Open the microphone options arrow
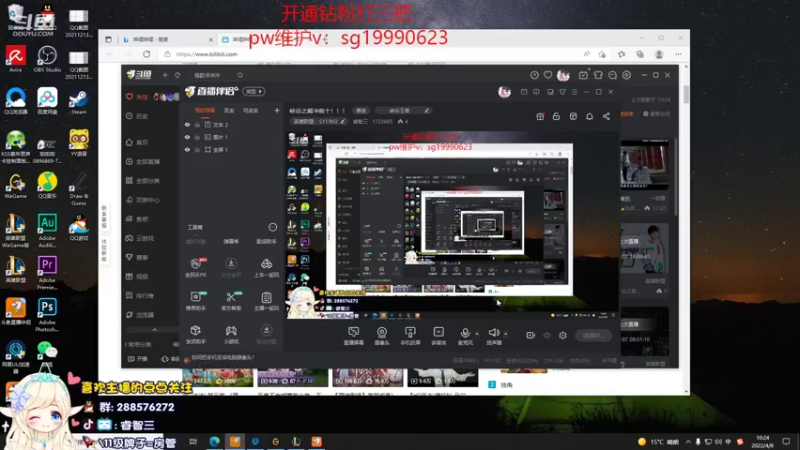Viewport: 800px width, 450px height. (477, 334)
